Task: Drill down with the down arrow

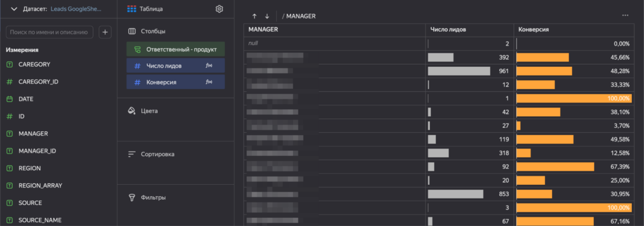Action: (x=267, y=16)
